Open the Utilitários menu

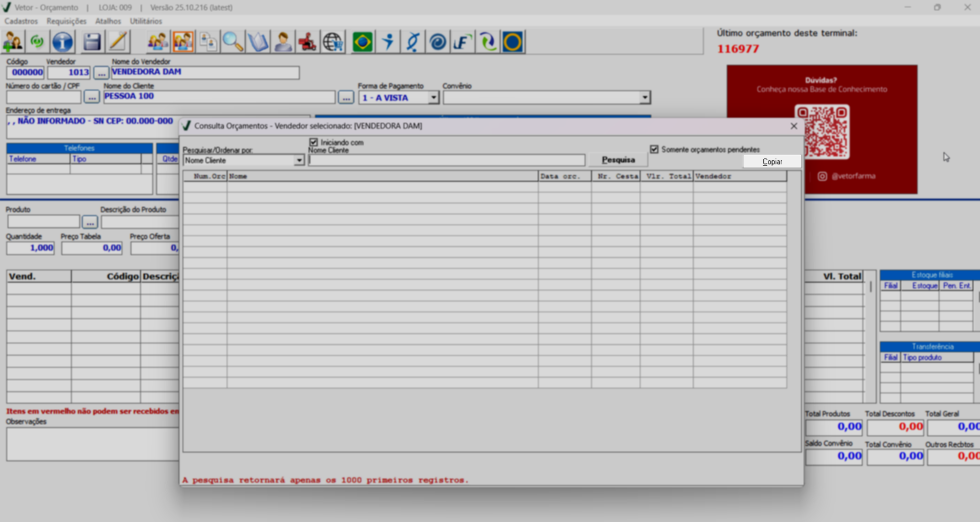pos(146,21)
